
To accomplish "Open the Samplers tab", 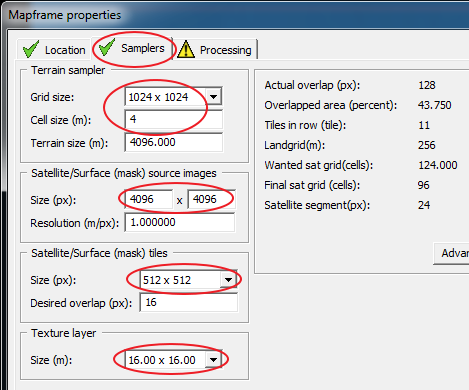I will click(132, 49).
